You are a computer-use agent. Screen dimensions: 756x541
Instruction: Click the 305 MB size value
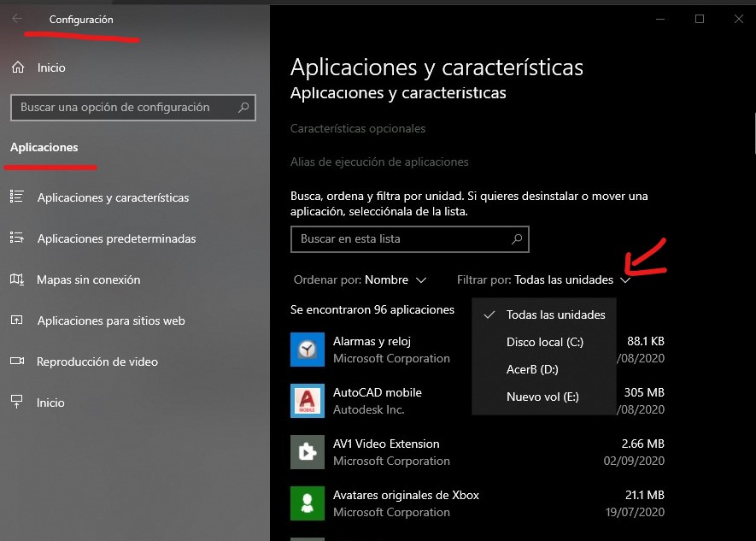[x=644, y=392]
